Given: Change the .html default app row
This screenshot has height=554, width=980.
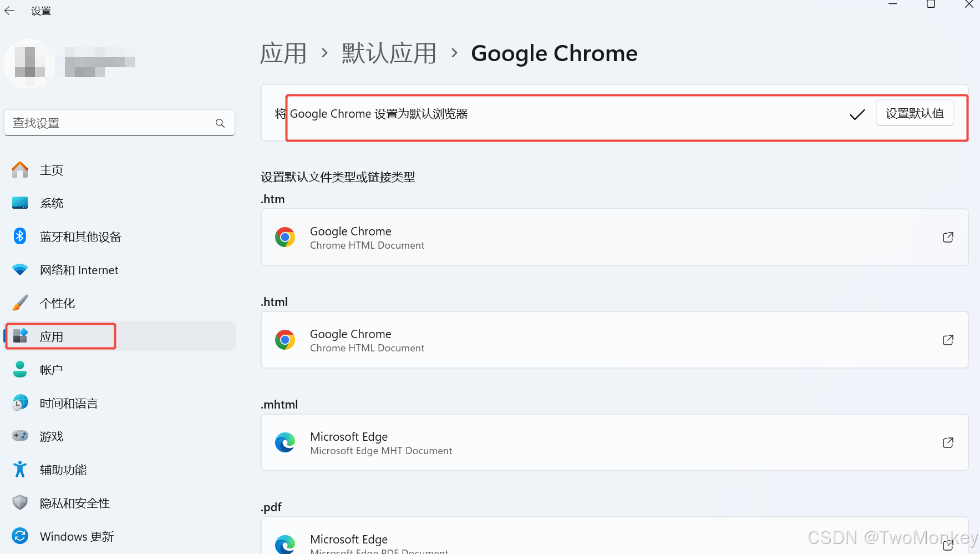Looking at the screenshot, I should tap(615, 340).
